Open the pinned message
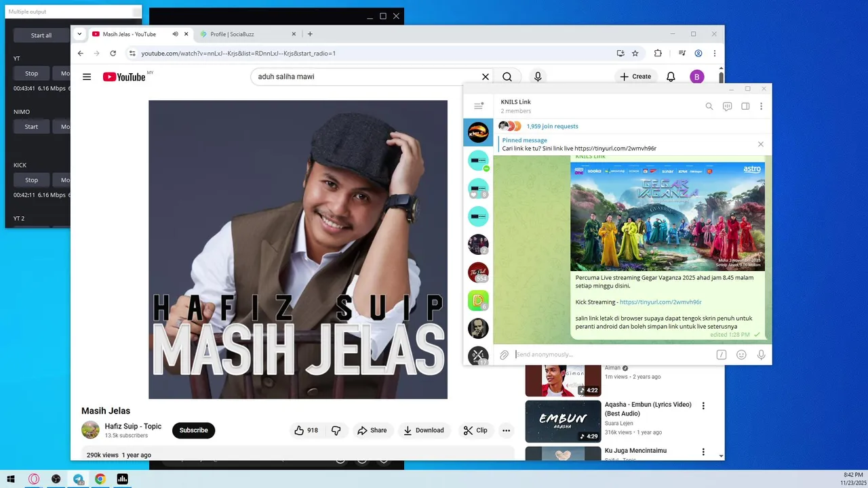Viewport: 868px width, 488px height. tap(624, 144)
